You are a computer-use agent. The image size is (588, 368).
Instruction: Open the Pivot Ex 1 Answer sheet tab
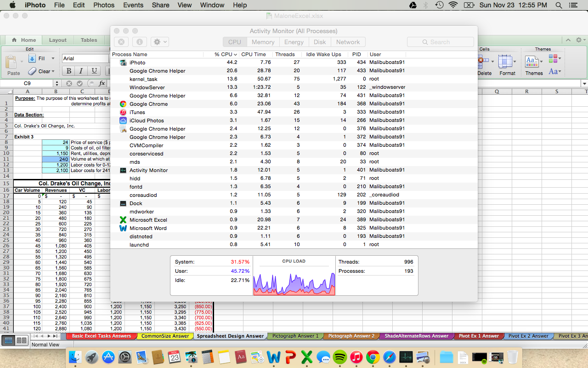pyautogui.click(x=479, y=336)
